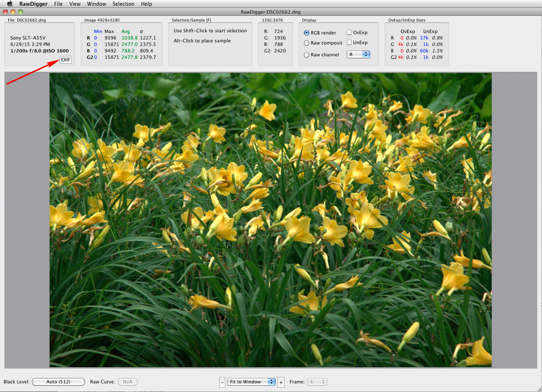Viewport: 542px width, 392px height.
Task: Click the OvExp/UnExp Stats heading
Action: pyautogui.click(x=407, y=20)
